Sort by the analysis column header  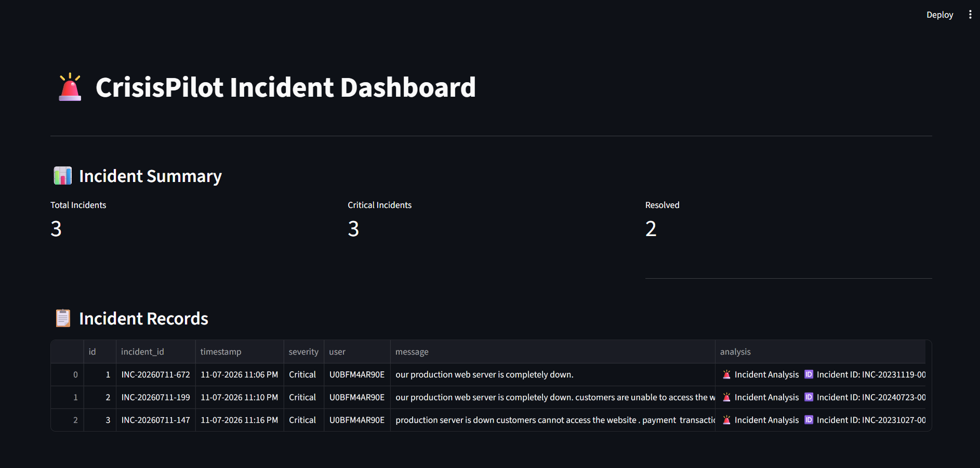(820, 352)
